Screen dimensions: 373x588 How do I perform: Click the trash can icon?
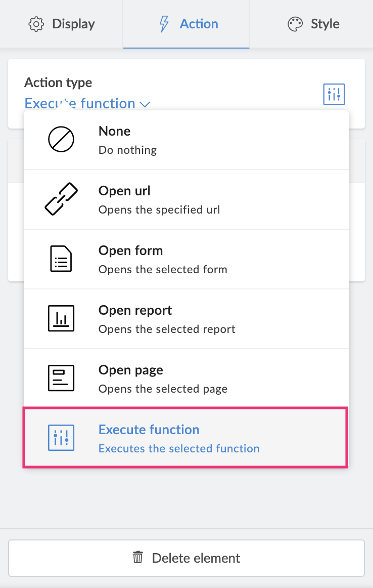click(x=138, y=558)
